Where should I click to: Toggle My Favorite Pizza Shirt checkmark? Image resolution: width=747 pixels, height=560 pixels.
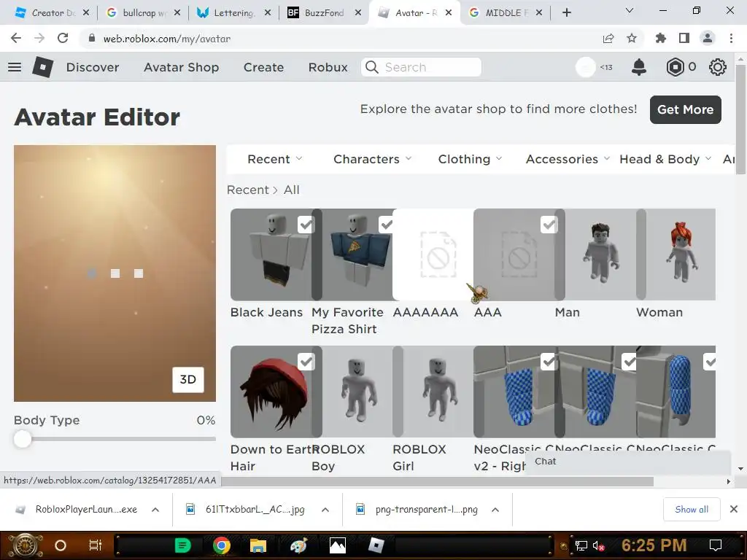pos(387,225)
